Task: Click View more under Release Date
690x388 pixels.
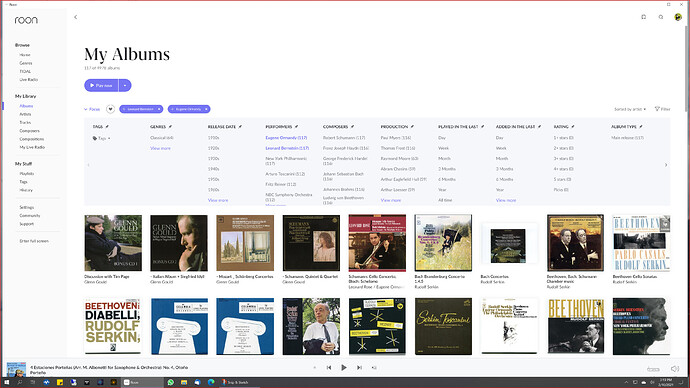Action: tap(218, 200)
